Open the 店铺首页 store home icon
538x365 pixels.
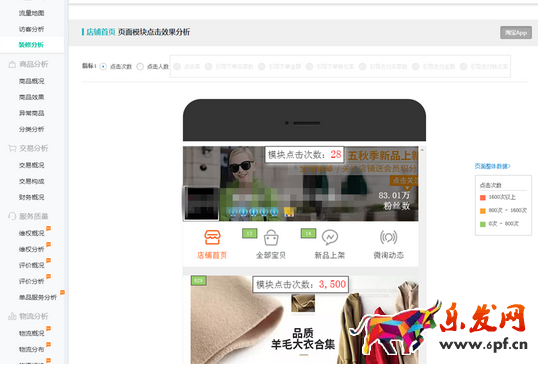(x=212, y=237)
